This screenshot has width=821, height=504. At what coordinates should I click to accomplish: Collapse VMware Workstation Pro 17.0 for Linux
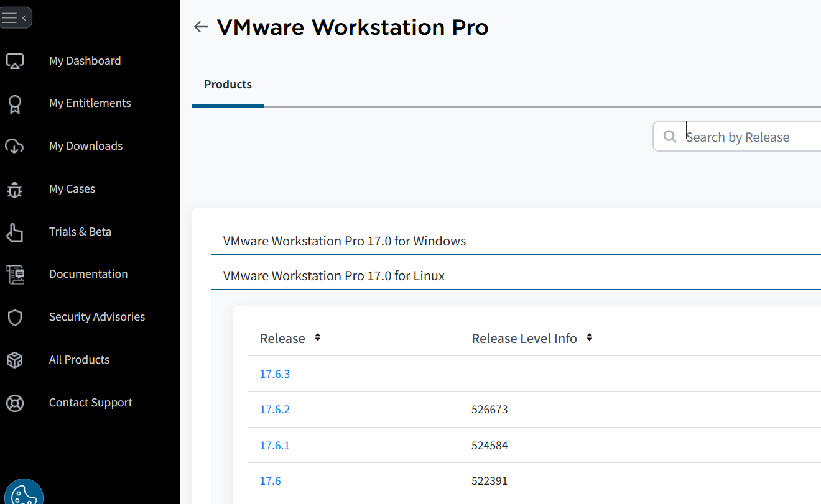(334, 276)
